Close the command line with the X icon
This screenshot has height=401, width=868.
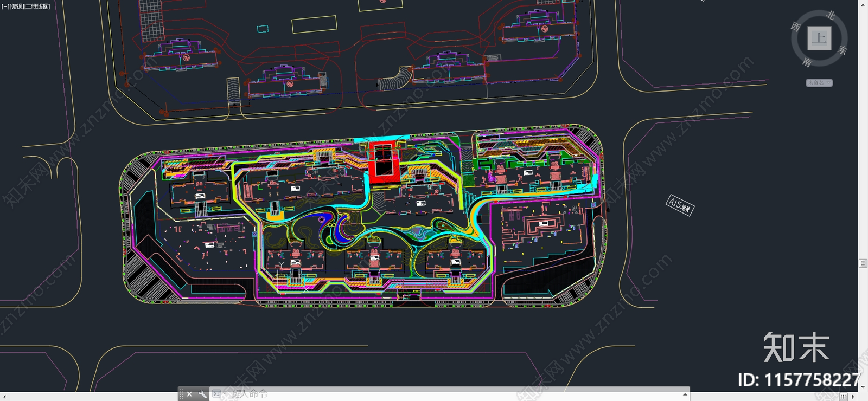coord(189,394)
